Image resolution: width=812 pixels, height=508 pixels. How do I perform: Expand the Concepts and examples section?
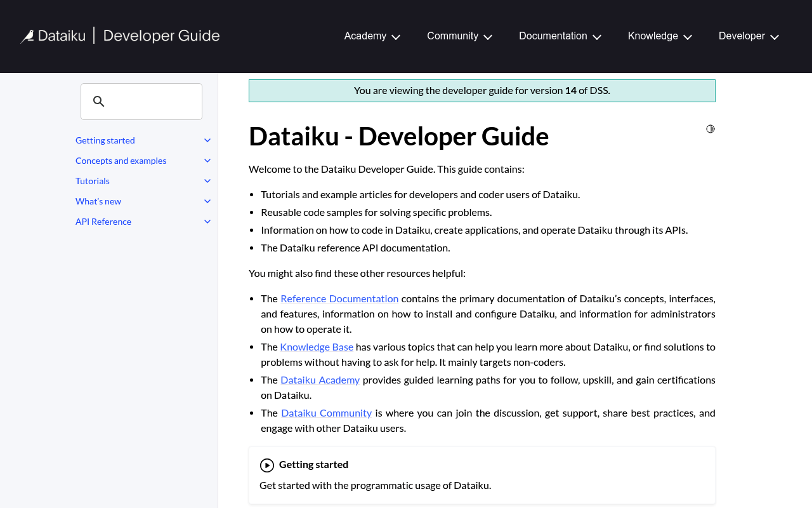coord(207,161)
